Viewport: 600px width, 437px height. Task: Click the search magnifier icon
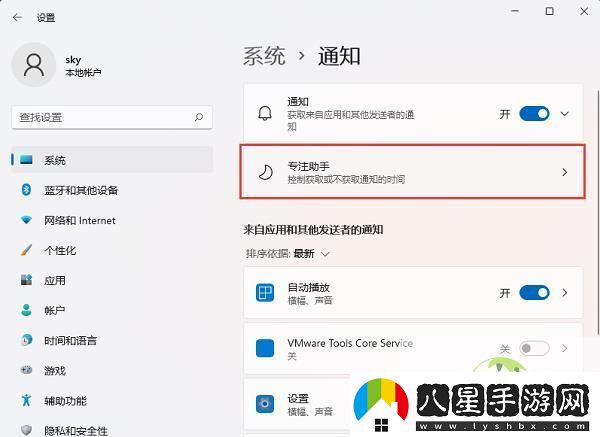pyautogui.click(x=199, y=117)
